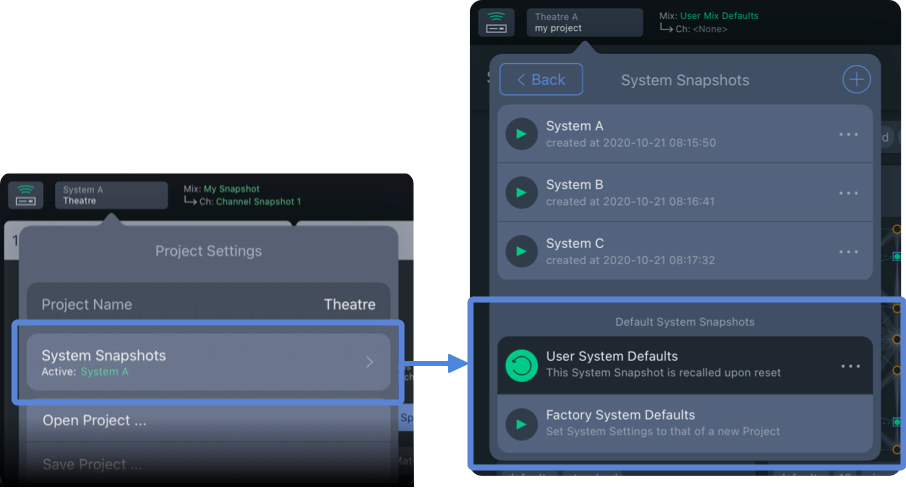Select Open Project menu entry
Viewport: 906px width, 488px height.
(95, 421)
